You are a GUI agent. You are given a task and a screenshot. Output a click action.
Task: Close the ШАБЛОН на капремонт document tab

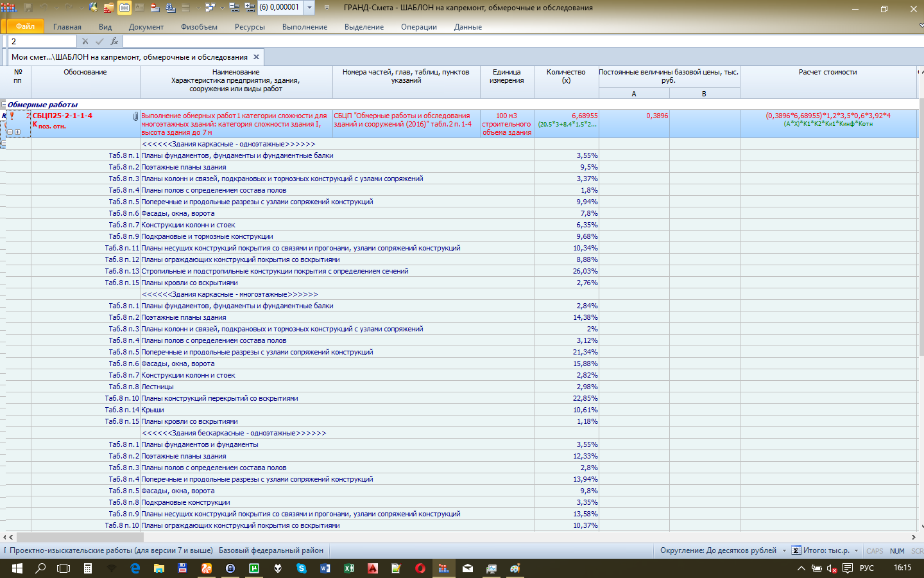point(256,57)
